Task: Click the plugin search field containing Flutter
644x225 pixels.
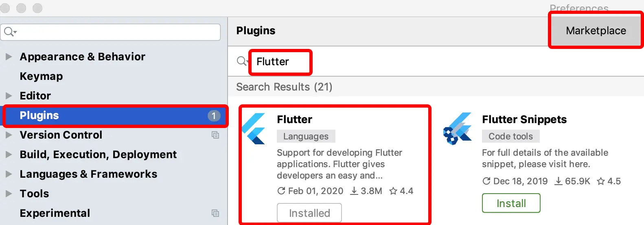Action: [280, 62]
